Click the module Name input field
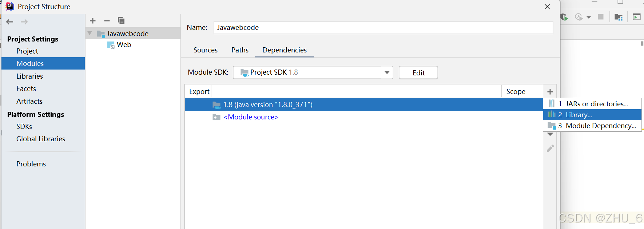The image size is (644, 229). coord(383,28)
